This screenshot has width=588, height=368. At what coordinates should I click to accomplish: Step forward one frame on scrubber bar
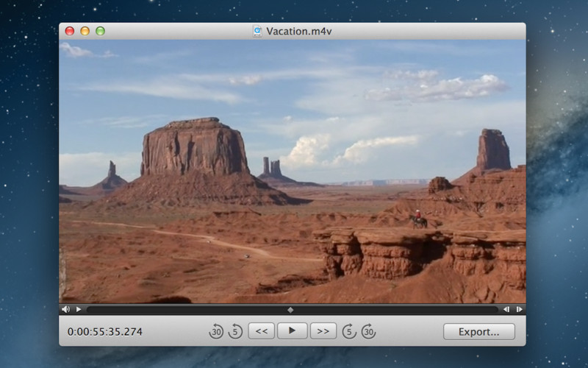(520, 309)
